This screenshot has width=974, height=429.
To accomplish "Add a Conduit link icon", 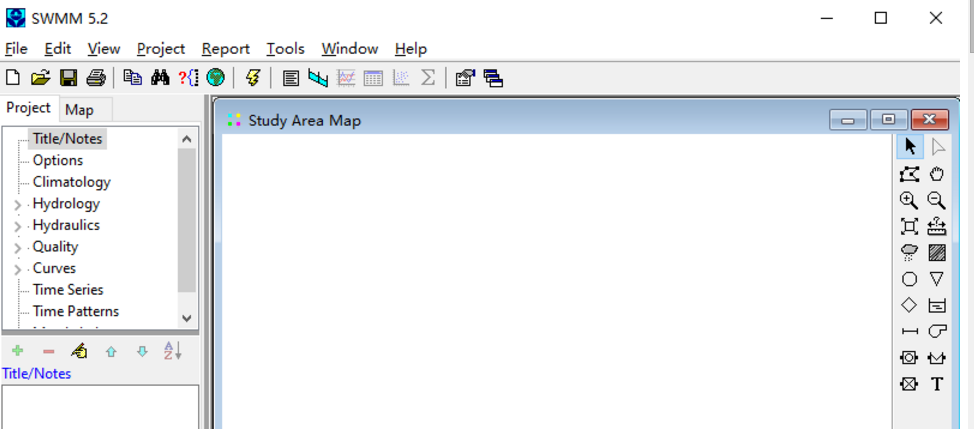I will 909,332.
